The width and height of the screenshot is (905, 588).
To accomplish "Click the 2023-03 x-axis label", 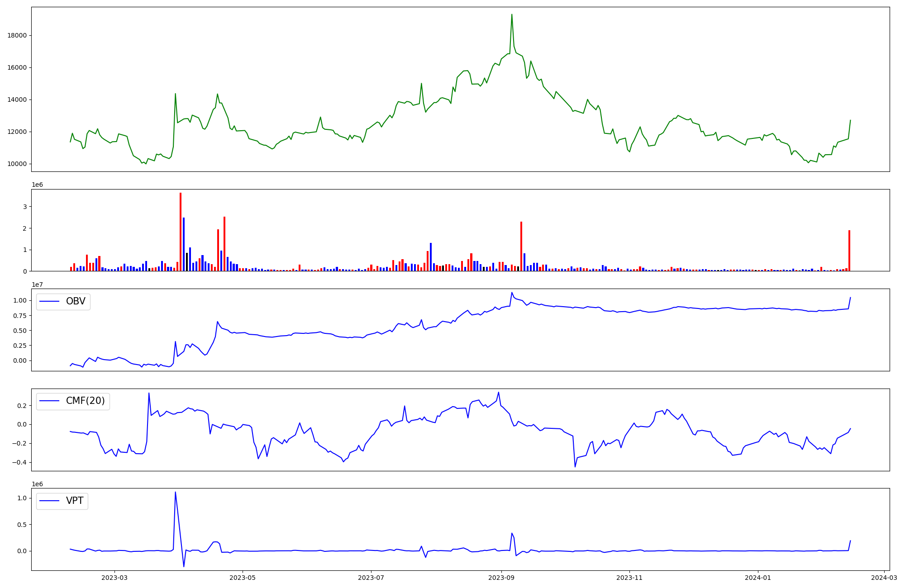I will (114, 578).
